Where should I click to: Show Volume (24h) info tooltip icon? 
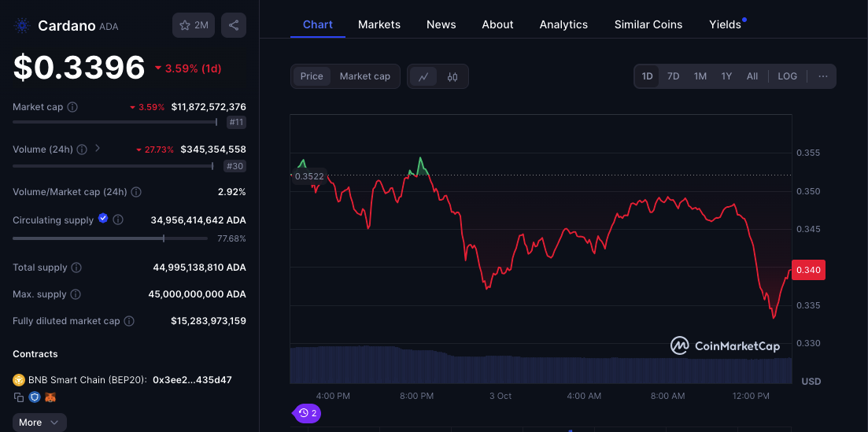pyautogui.click(x=82, y=150)
